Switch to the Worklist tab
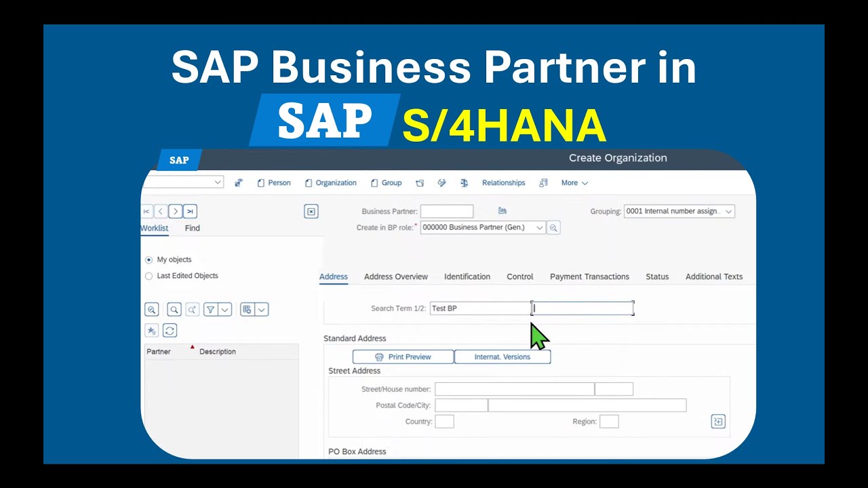This screenshot has width=868, height=488. click(155, 228)
